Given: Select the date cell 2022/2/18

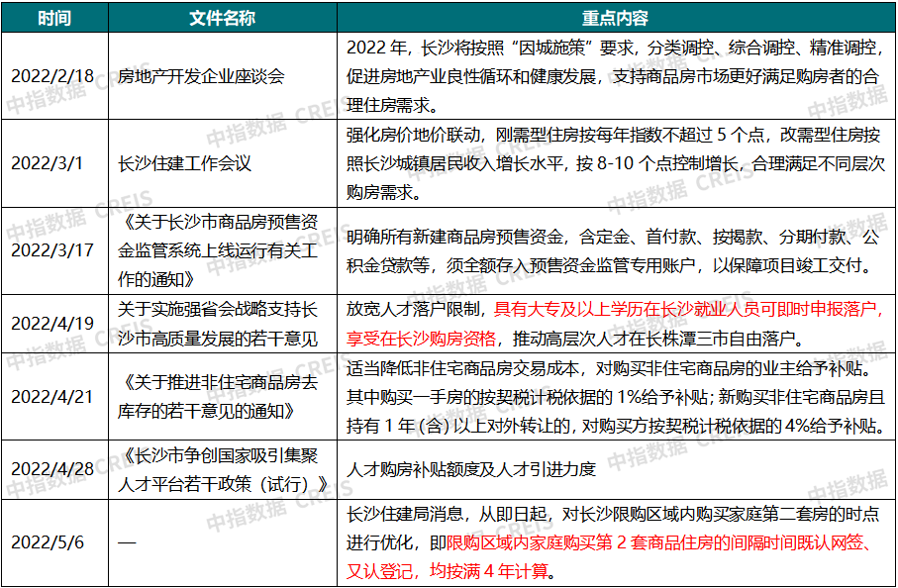Looking at the screenshot, I should pos(52,76).
